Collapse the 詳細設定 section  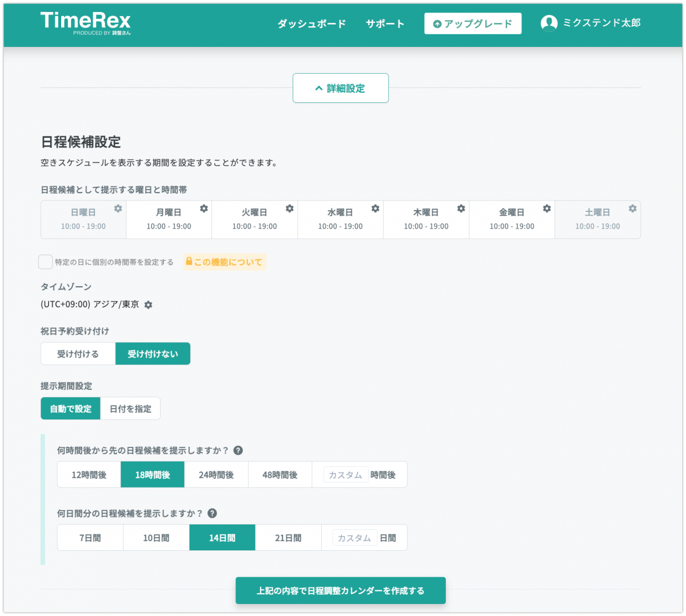click(x=340, y=88)
